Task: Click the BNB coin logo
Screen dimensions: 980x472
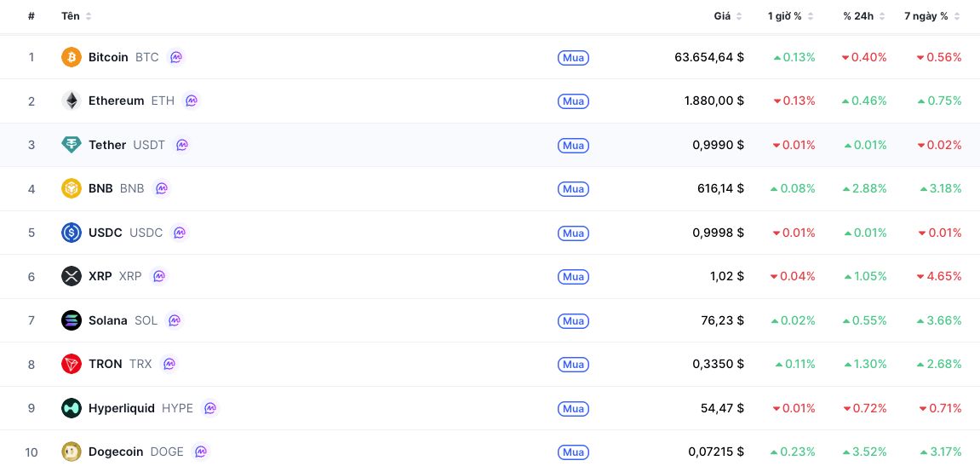Action: click(x=72, y=188)
